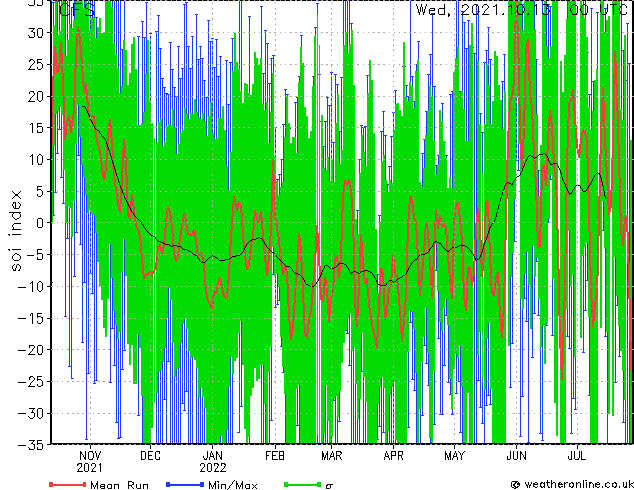Click the NOV 2021 x-axis label
The width and height of the screenshot is (634, 490).
pyautogui.click(x=89, y=461)
